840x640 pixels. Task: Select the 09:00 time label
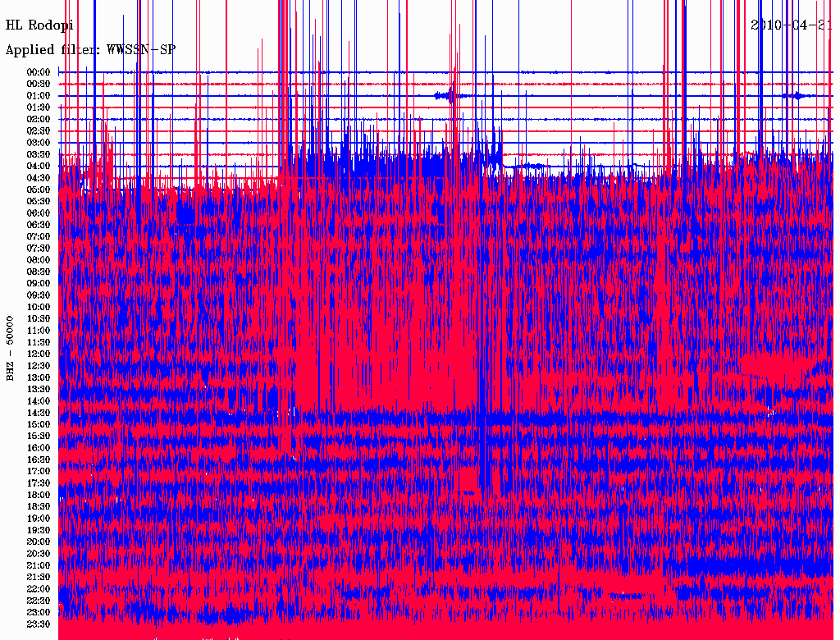pos(39,283)
